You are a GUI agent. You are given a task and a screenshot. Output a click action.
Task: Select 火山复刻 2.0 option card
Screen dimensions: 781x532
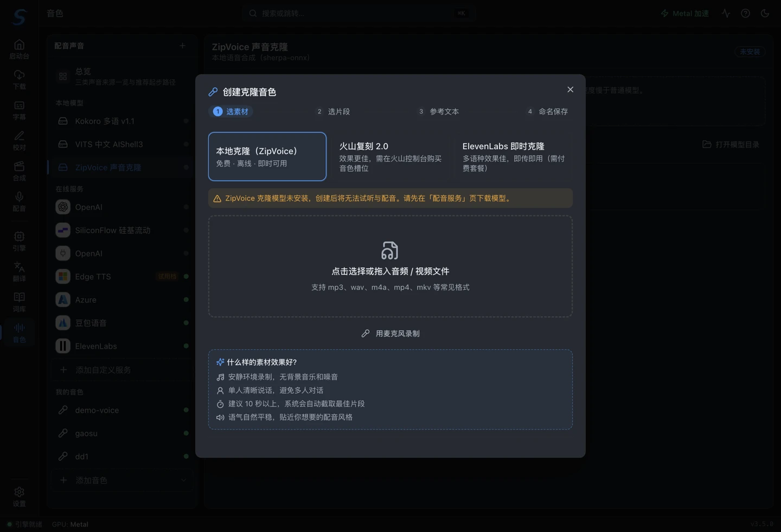(390, 156)
